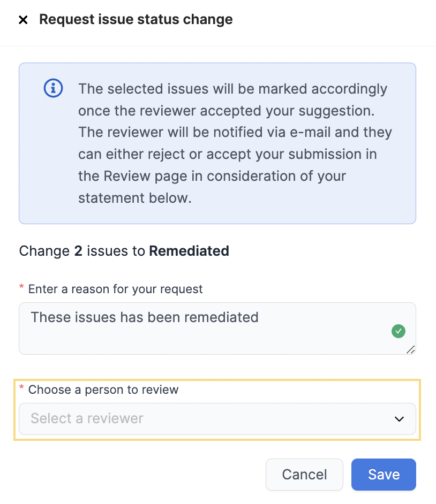Viewport: 436px width, 504px height.
Task: Click the textarea resize handle corner
Action: coord(411,350)
